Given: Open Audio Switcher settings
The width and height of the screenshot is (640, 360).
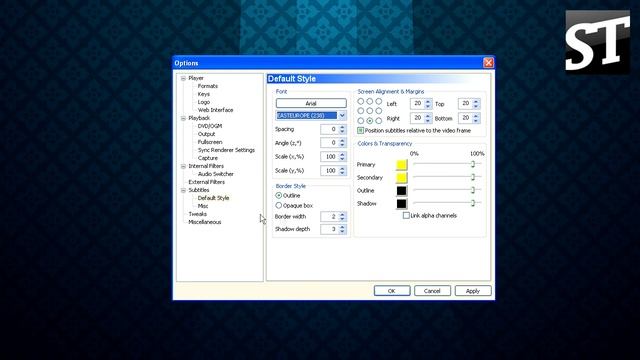Looking at the screenshot, I should [x=216, y=174].
